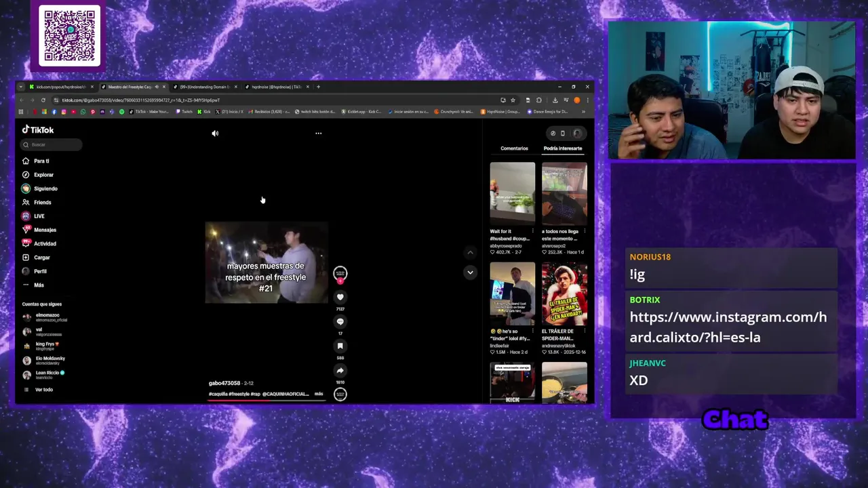Open Eio Moldavsky followed account
Screen dimensions: 868x488
coord(45,360)
